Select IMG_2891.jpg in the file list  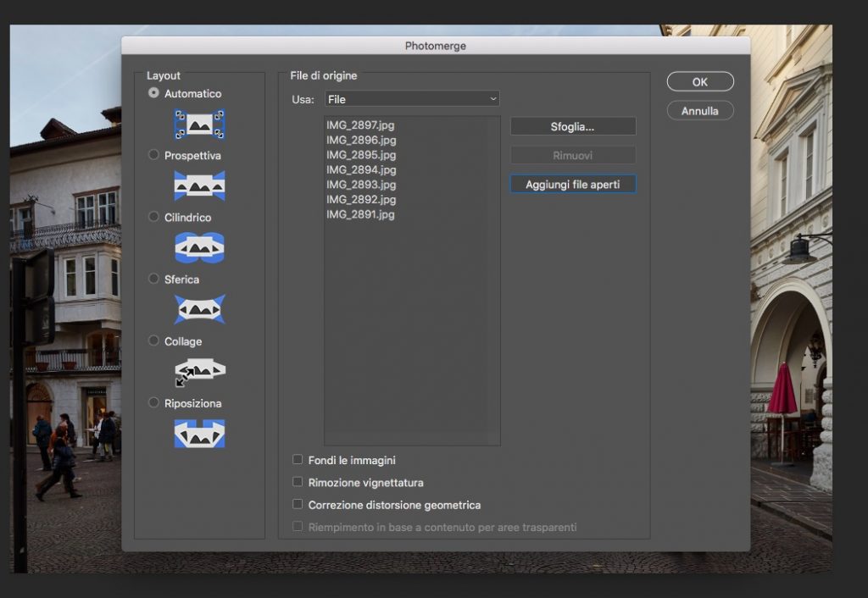click(360, 214)
